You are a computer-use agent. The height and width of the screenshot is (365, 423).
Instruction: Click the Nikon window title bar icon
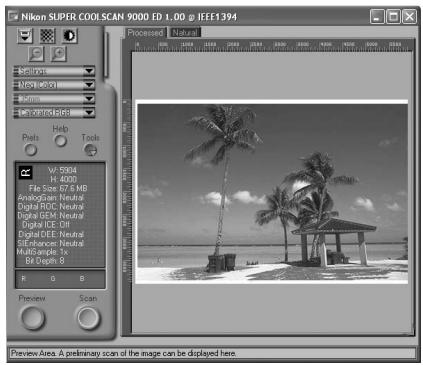[x=13, y=16]
